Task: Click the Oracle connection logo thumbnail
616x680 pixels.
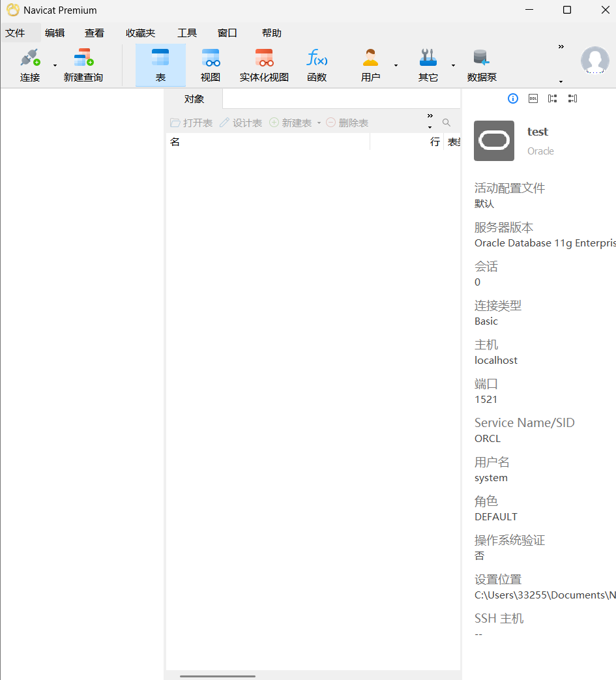Action: pos(493,141)
